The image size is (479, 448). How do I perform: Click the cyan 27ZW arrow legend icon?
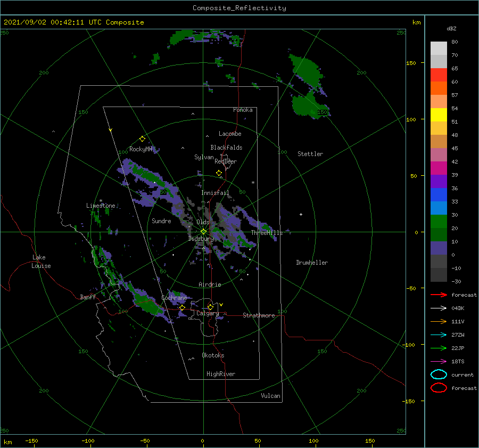[439, 335]
